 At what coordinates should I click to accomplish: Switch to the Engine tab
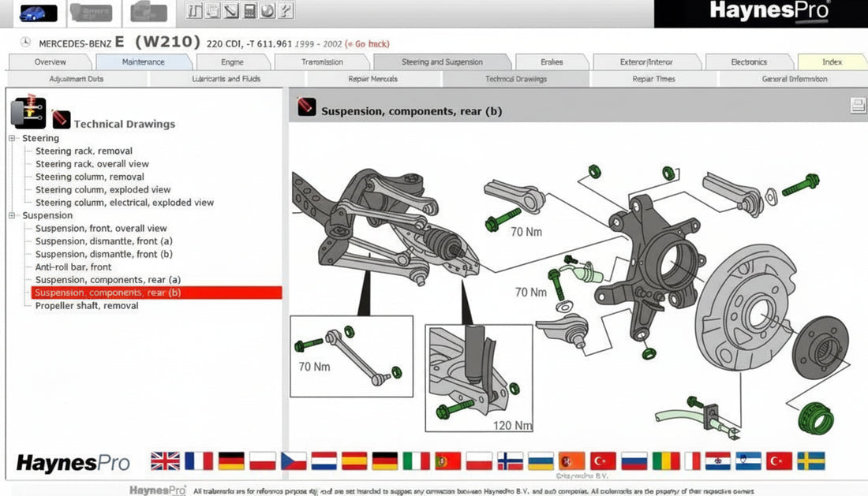click(232, 62)
